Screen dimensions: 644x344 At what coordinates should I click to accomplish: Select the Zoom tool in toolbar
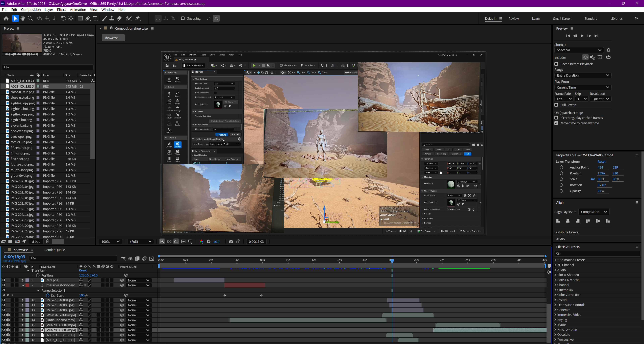tap(30, 18)
